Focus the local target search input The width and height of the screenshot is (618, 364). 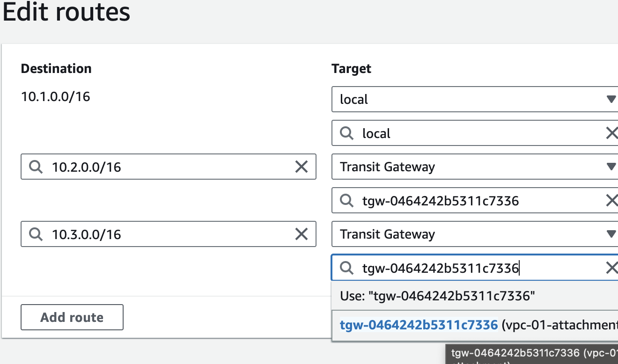click(478, 134)
